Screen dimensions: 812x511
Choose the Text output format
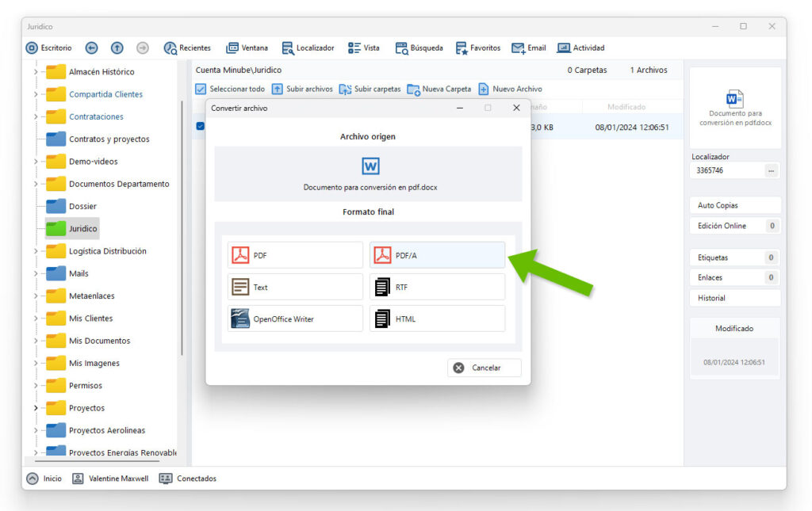pos(295,287)
